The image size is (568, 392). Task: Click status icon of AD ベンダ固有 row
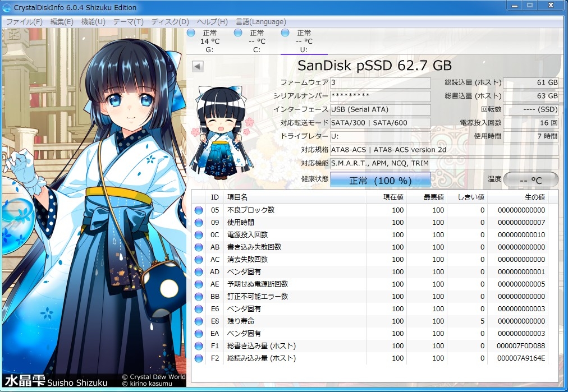coord(199,272)
